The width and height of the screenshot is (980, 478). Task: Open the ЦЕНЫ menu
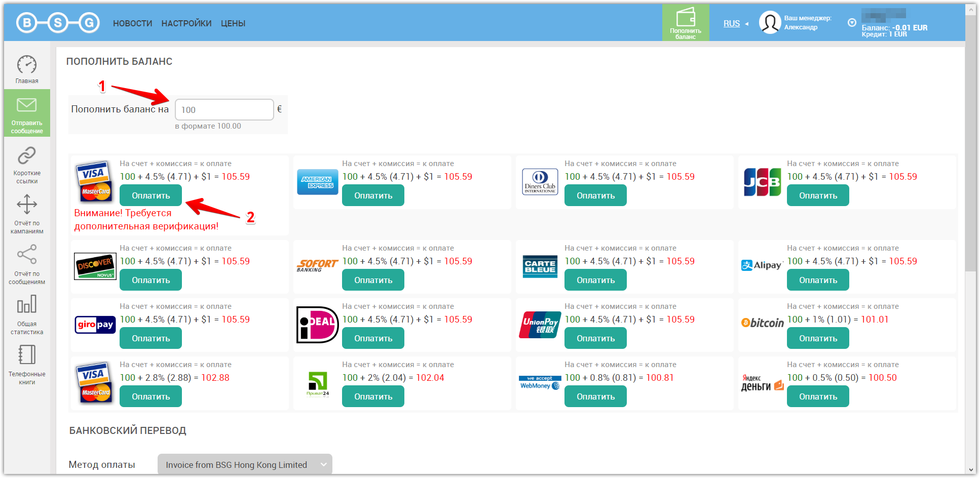[233, 23]
